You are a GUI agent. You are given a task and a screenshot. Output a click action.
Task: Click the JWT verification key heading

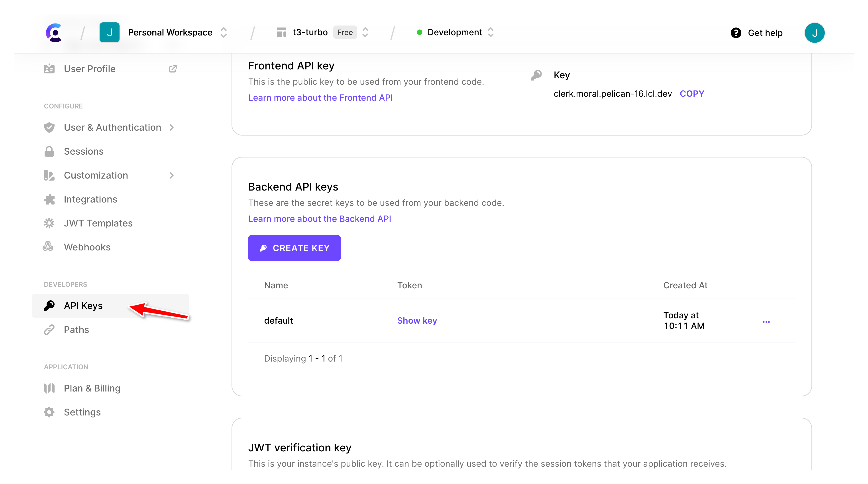click(300, 448)
